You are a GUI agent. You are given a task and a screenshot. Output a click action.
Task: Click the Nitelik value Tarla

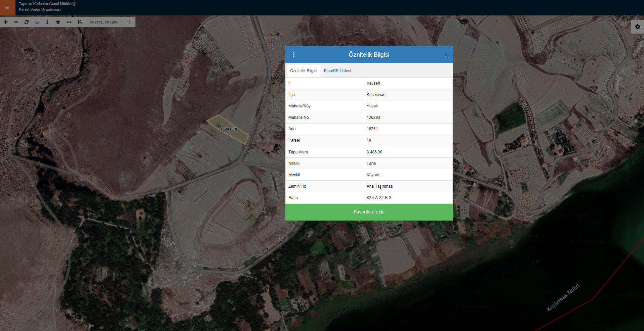pyautogui.click(x=371, y=163)
